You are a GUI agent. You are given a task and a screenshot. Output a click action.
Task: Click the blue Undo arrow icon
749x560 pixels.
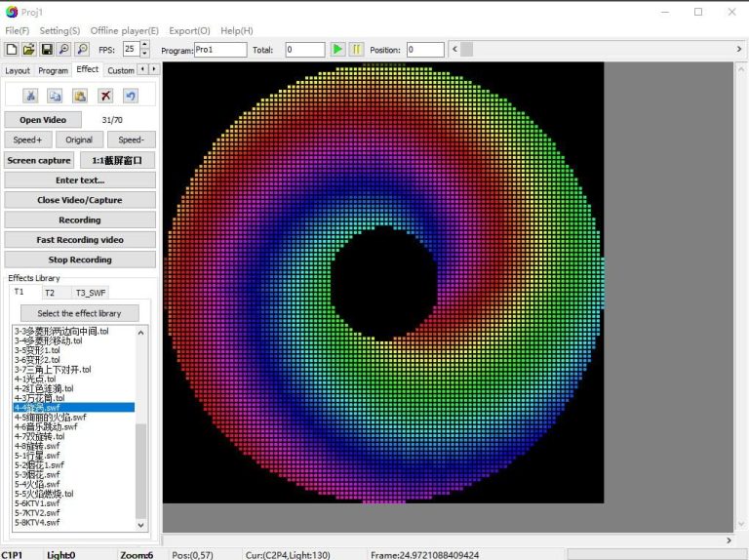(x=130, y=96)
